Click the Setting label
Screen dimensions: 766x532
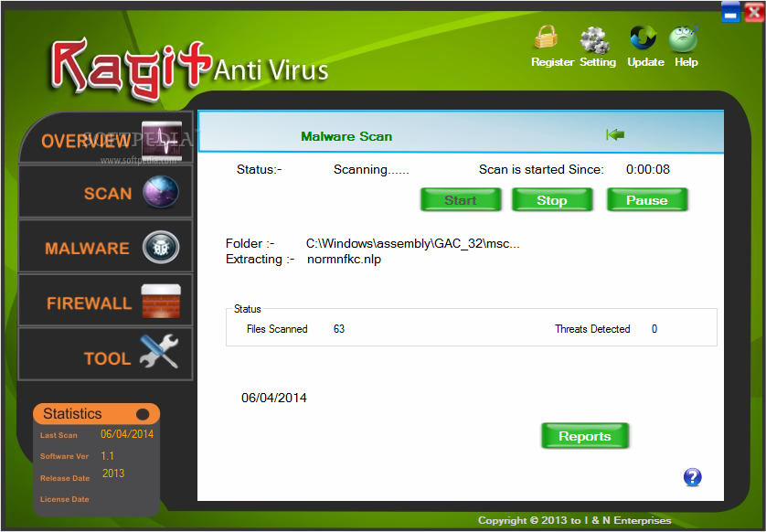pyautogui.click(x=598, y=62)
